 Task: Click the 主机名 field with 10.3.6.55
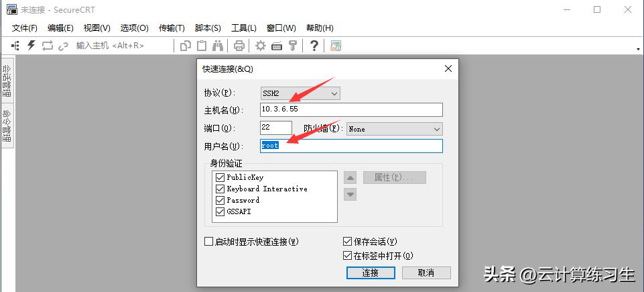[351, 109]
